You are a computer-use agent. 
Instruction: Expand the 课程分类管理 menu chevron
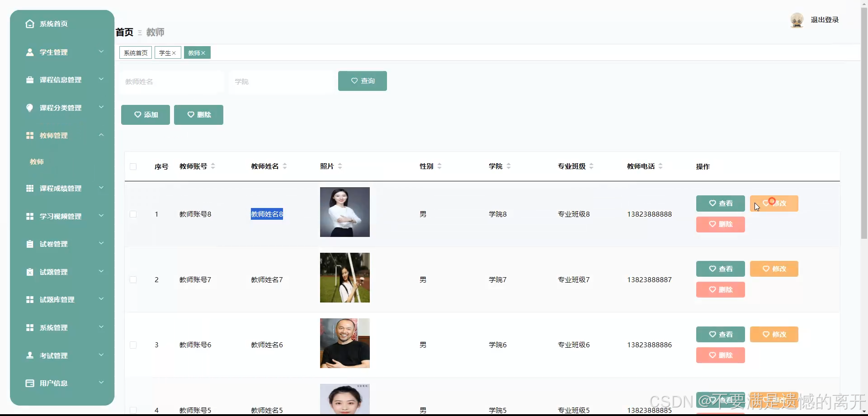[x=101, y=107]
